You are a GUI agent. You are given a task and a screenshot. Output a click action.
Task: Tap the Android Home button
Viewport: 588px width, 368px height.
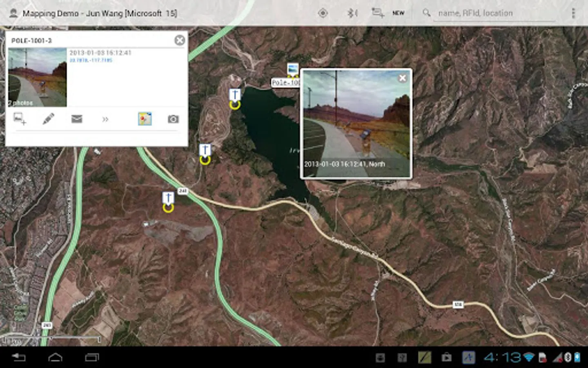[x=55, y=357]
